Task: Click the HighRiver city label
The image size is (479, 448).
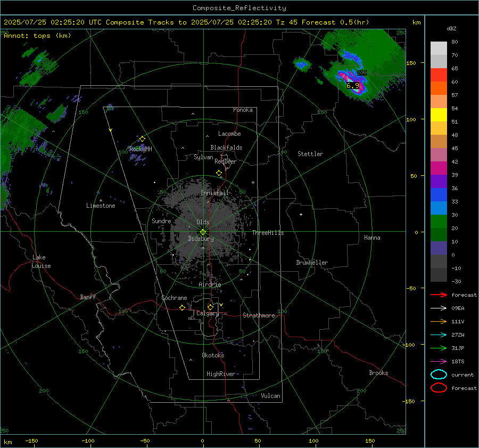Action: [221, 374]
